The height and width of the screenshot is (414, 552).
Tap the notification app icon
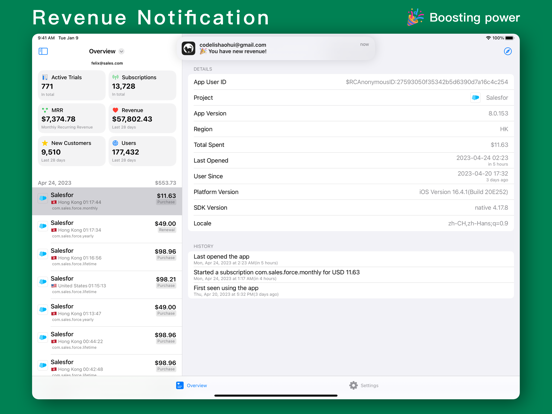coord(188,48)
